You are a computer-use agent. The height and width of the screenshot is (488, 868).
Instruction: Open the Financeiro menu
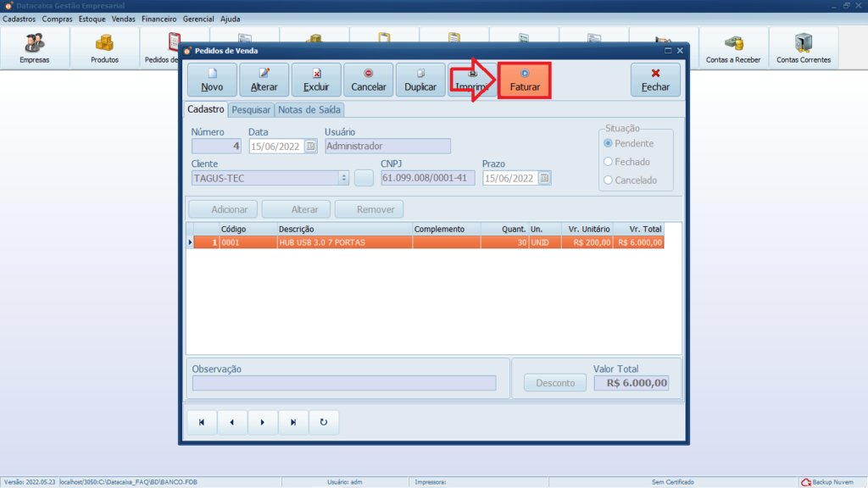pos(159,18)
